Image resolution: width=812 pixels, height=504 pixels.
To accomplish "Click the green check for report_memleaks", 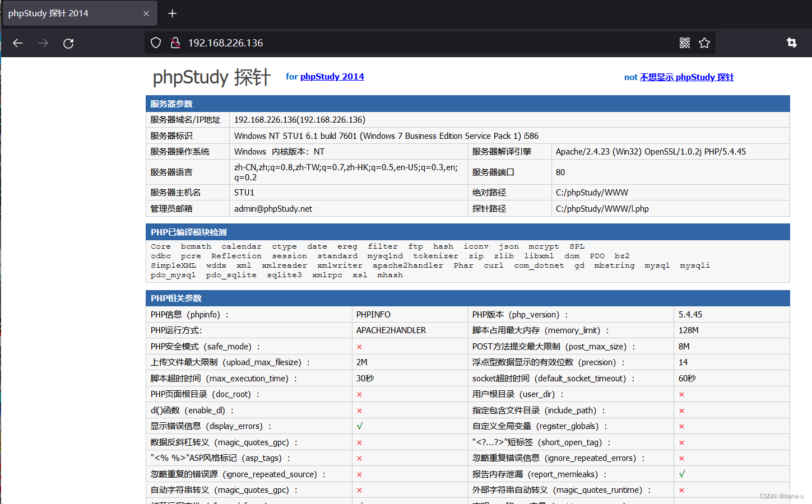I will click(x=682, y=474).
